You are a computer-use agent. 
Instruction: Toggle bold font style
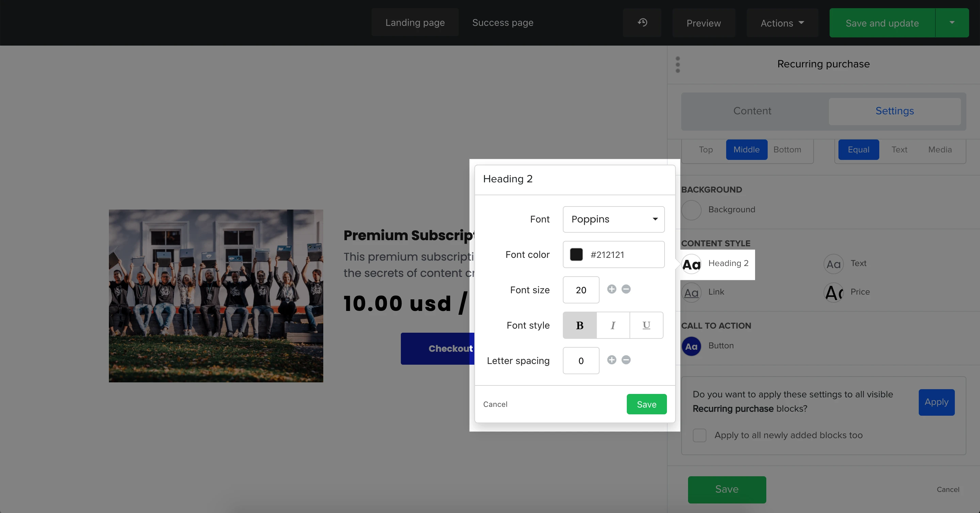tap(579, 325)
